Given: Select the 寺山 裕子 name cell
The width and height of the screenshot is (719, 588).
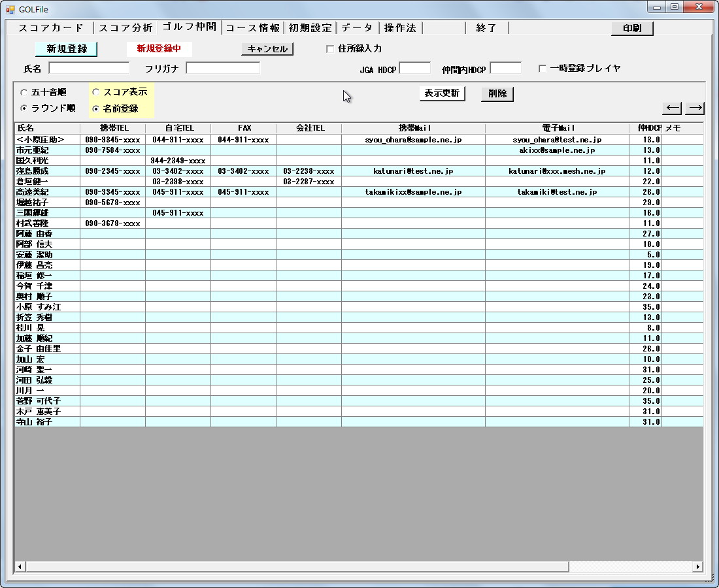Looking at the screenshot, I should point(47,422).
